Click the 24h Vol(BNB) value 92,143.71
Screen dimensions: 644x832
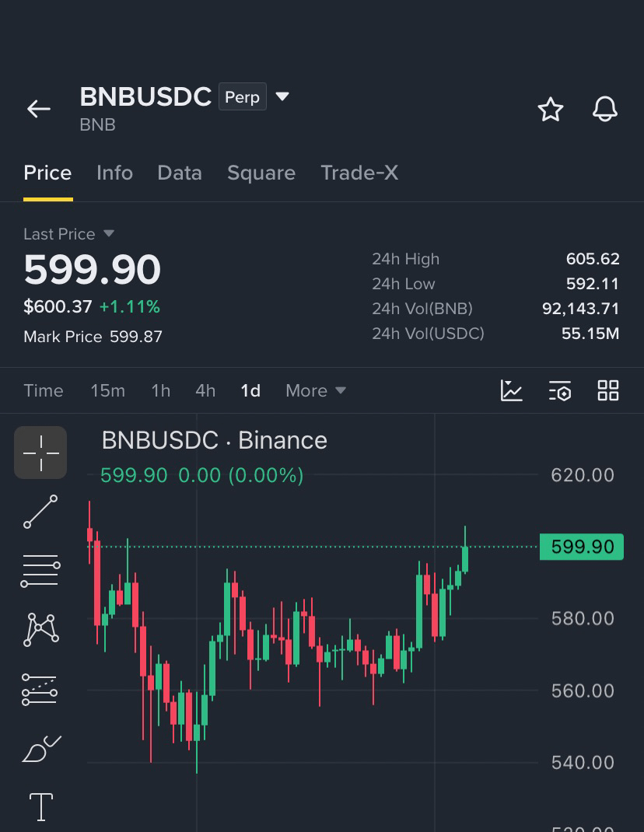tap(581, 308)
